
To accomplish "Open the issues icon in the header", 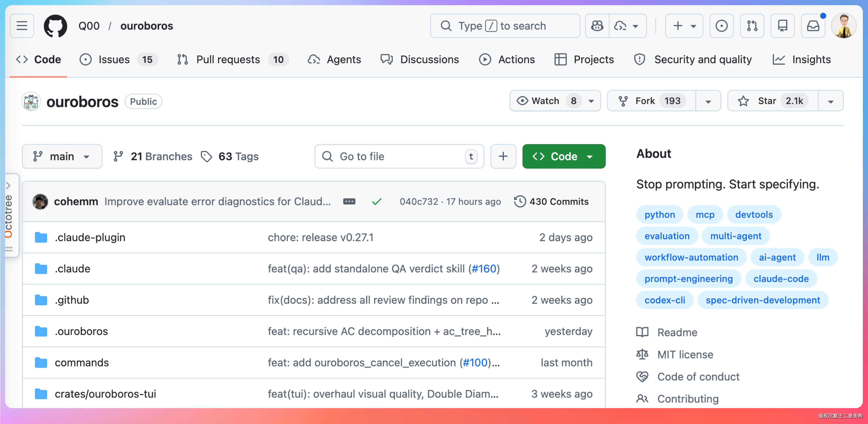I will 721,26.
